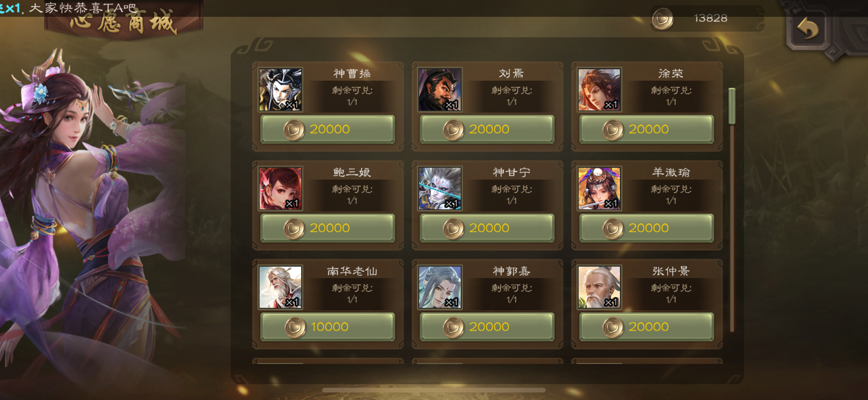Select the 涂荣 hero avatar
The image size is (868, 400).
[600, 89]
